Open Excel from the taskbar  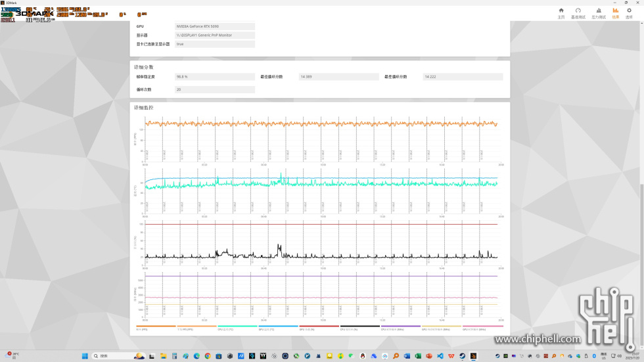tap(418, 356)
